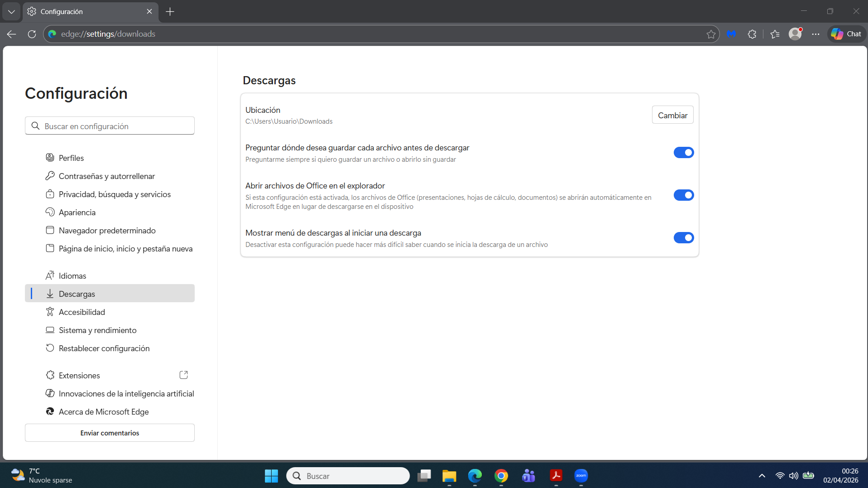868x488 pixels.
Task: Click the Extensions puzzle icon in toolbar
Action: pyautogui.click(x=752, y=34)
